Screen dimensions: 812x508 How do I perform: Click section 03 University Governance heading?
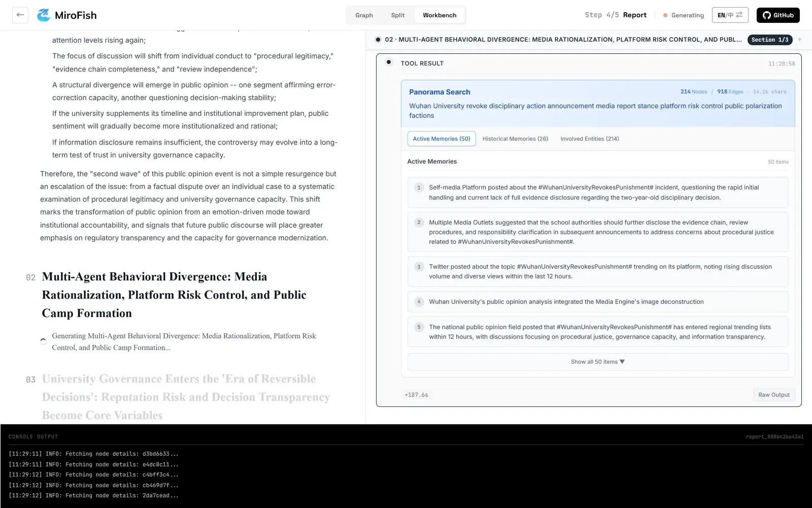186,397
